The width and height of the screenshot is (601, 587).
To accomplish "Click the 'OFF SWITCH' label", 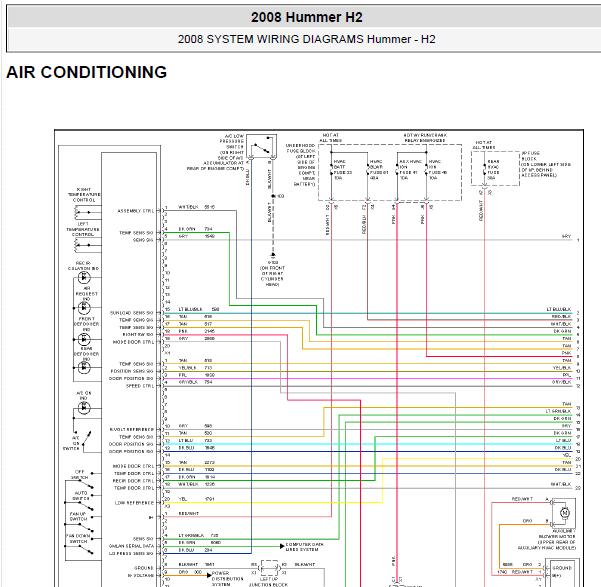I will (x=80, y=475).
